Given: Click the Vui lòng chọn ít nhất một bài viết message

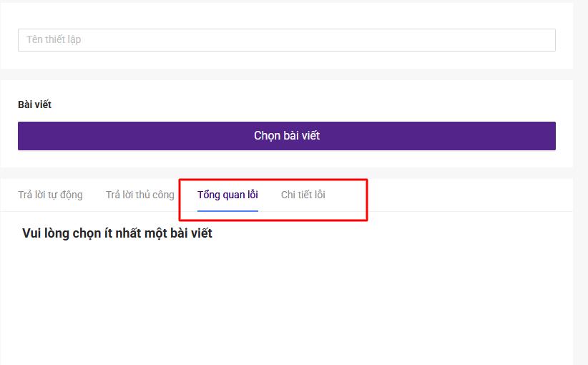Looking at the screenshot, I should click(117, 233).
